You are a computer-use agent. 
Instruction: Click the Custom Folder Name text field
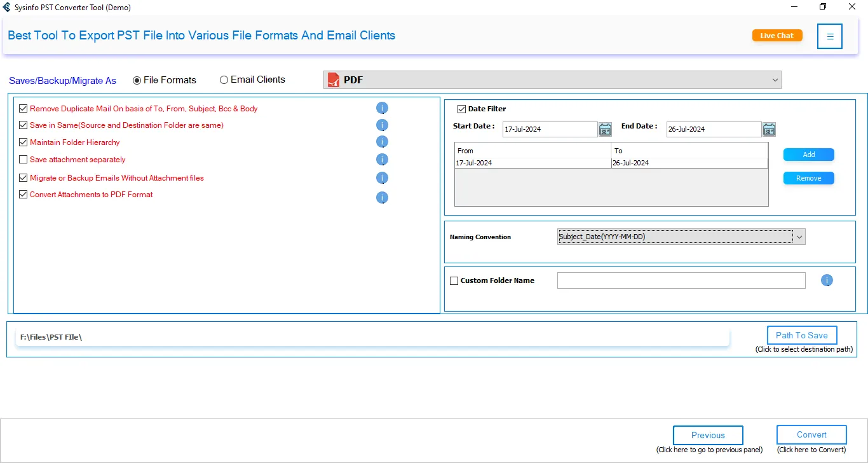(681, 280)
